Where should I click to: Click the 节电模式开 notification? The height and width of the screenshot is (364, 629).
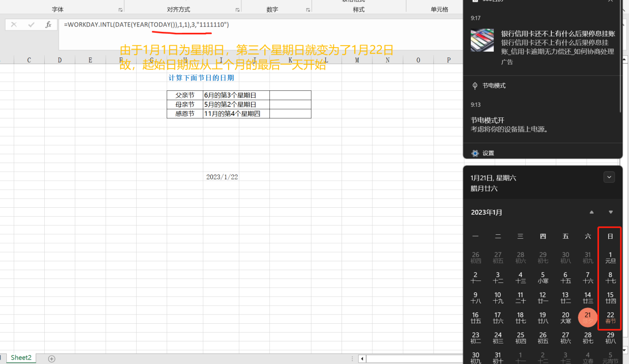pos(509,124)
